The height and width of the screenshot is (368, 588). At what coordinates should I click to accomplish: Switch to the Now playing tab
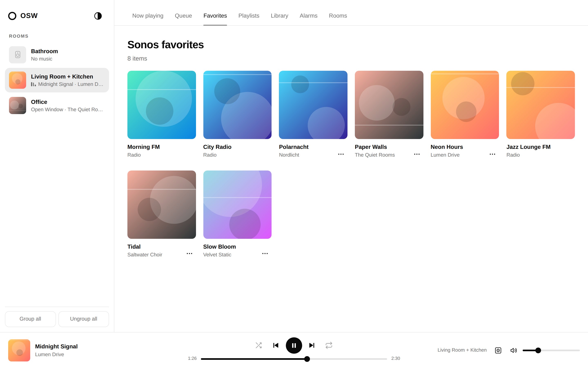[x=148, y=16]
